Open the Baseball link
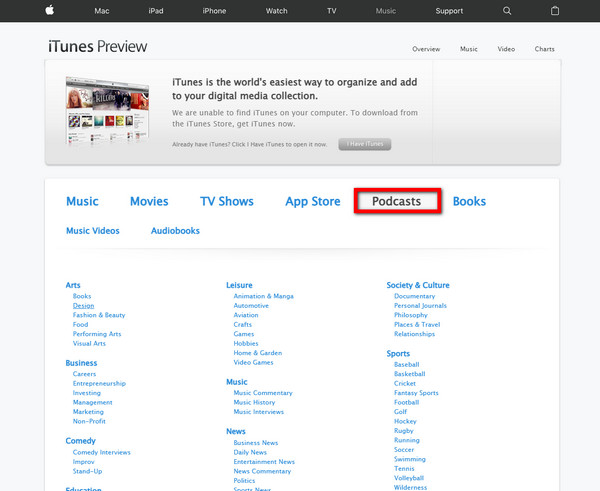Viewport: 600px width, 491px height. [x=407, y=365]
